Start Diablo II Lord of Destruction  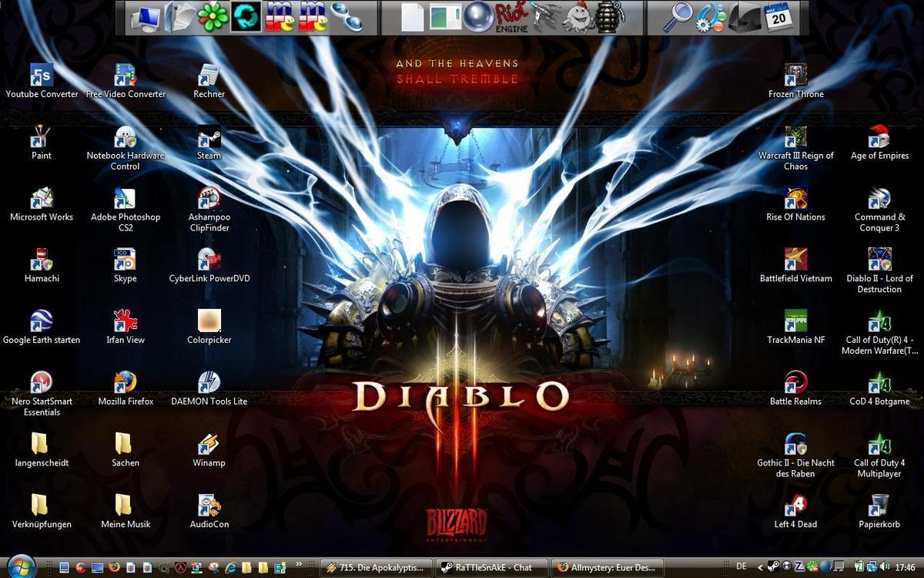(879, 260)
